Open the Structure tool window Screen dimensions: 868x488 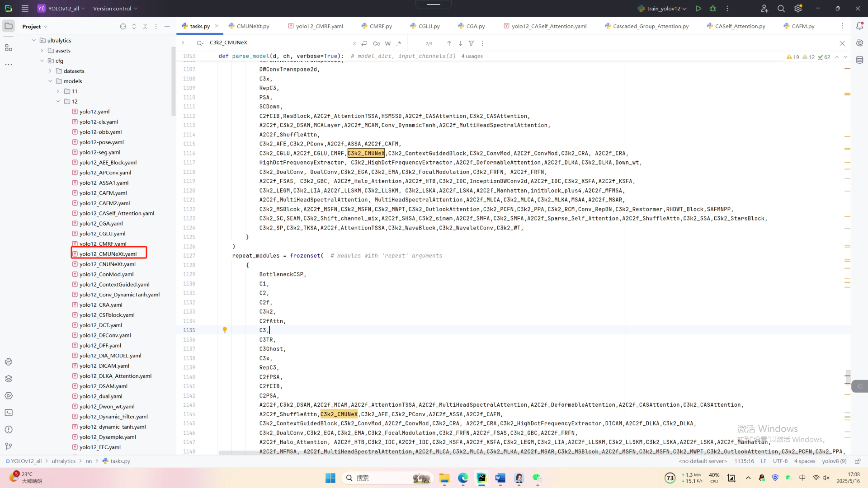[x=9, y=47]
